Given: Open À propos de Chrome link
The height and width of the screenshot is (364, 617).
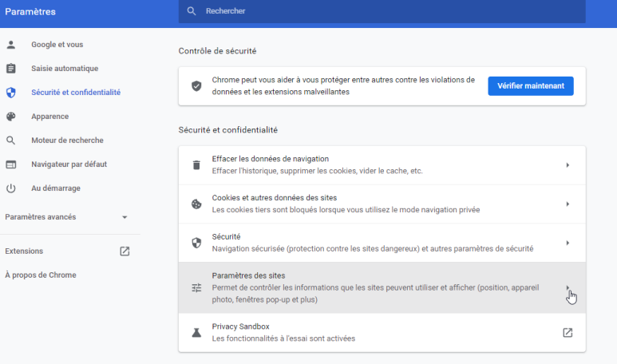Looking at the screenshot, I should 41,275.
